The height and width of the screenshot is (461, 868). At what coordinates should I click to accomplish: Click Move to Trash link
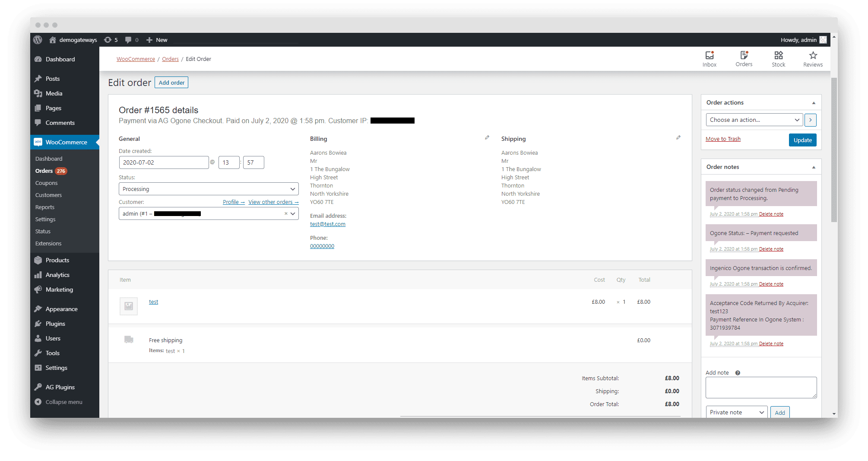click(x=723, y=139)
